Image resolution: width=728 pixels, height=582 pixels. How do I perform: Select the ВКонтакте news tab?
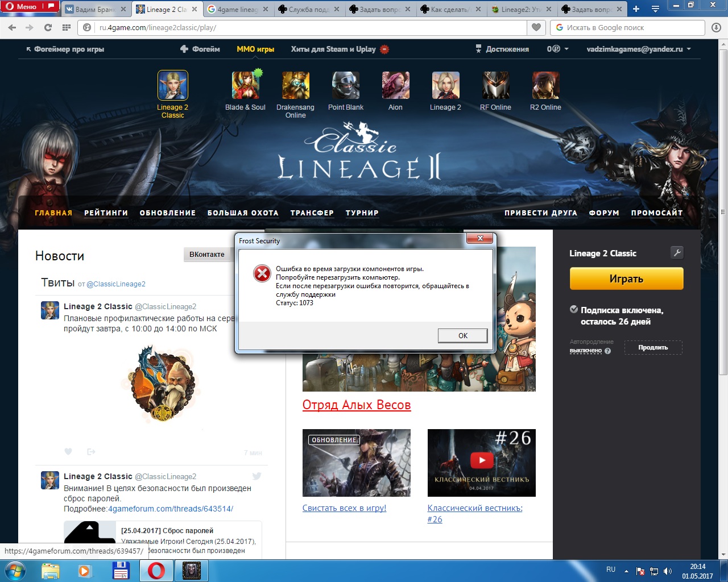click(207, 255)
